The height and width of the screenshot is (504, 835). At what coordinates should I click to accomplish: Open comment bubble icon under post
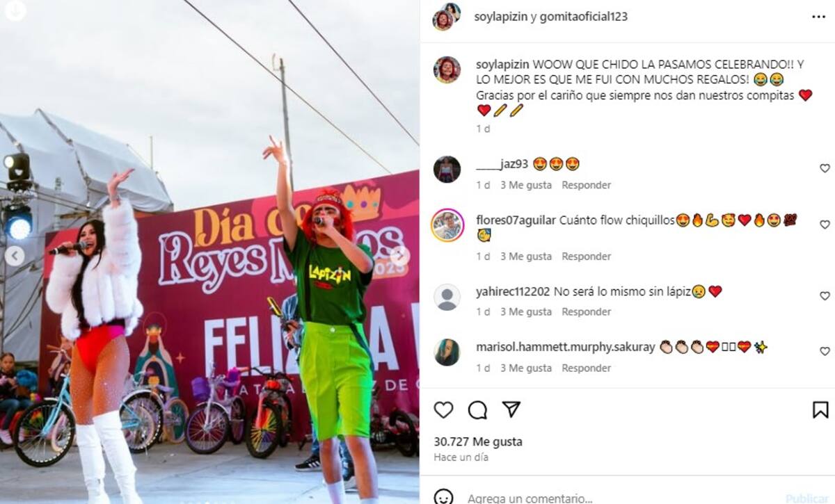tap(477, 410)
